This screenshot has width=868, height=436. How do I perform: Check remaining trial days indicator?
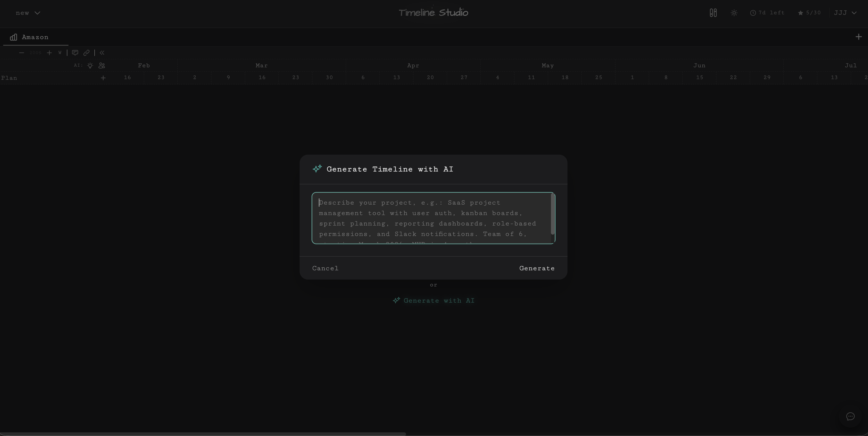click(x=767, y=13)
